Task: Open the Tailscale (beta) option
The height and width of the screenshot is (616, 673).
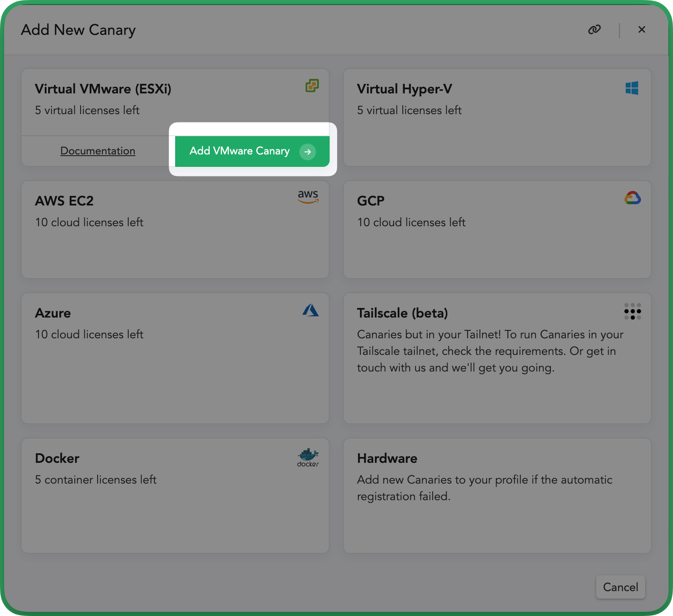Action: (497, 358)
